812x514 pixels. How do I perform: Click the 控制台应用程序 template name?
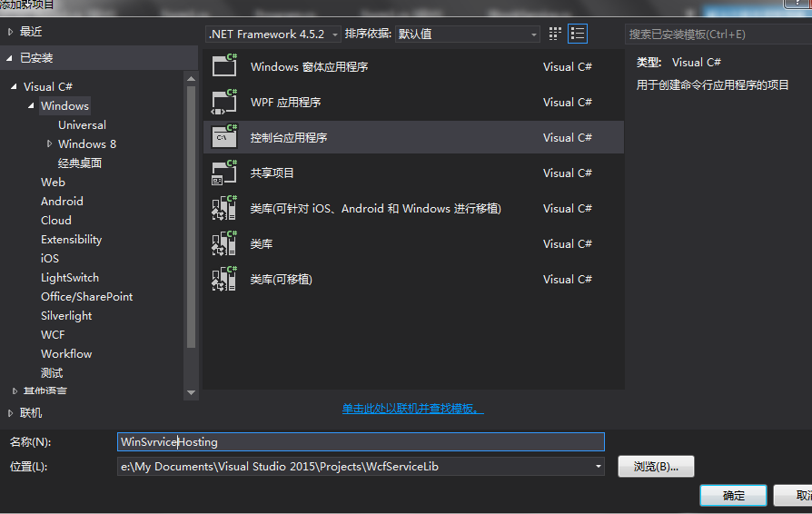click(x=289, y=138)
